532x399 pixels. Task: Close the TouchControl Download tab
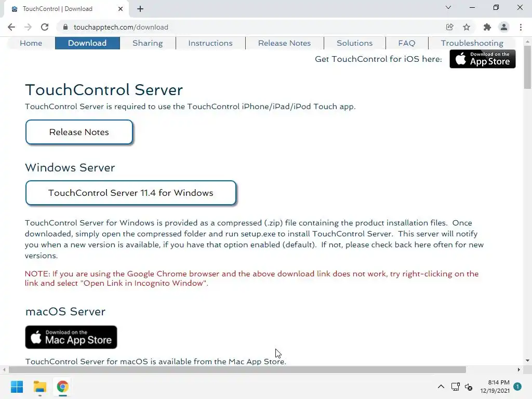point(121,9)
